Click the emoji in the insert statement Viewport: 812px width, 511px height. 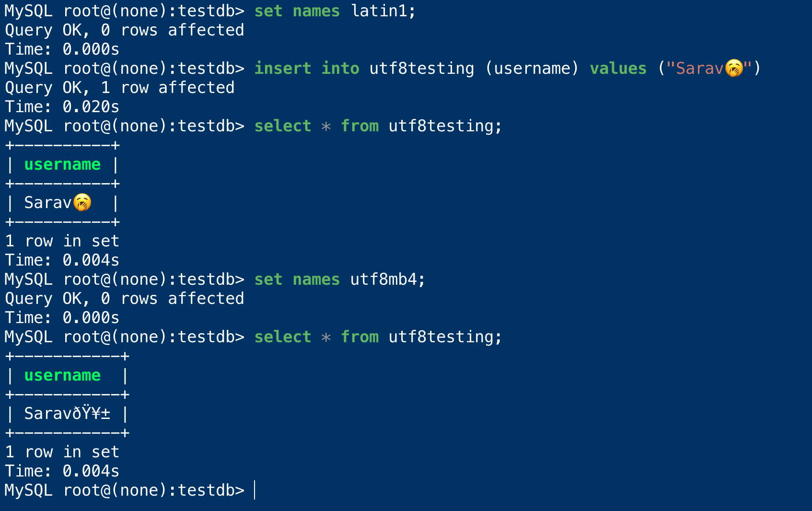coord(733,68)
